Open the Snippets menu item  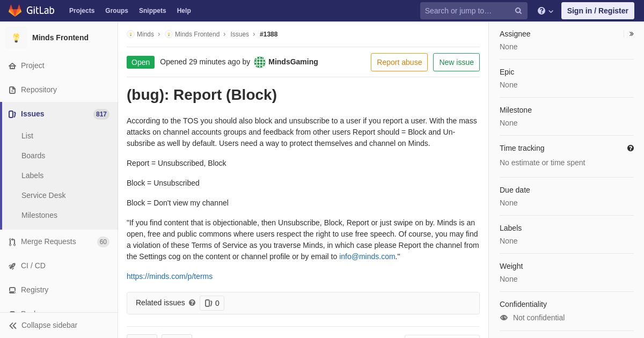(152, 11)
